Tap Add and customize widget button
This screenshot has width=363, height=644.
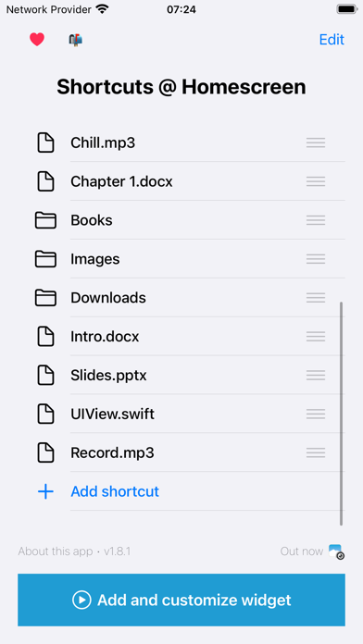[181, 601]
